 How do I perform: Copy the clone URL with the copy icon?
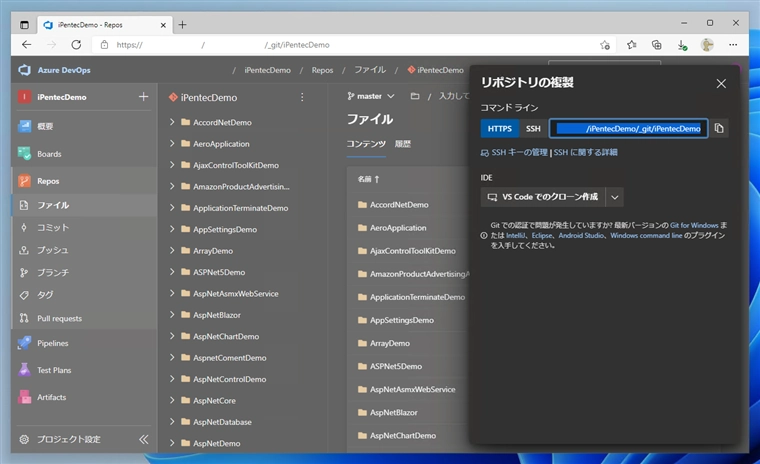[719, 128]
